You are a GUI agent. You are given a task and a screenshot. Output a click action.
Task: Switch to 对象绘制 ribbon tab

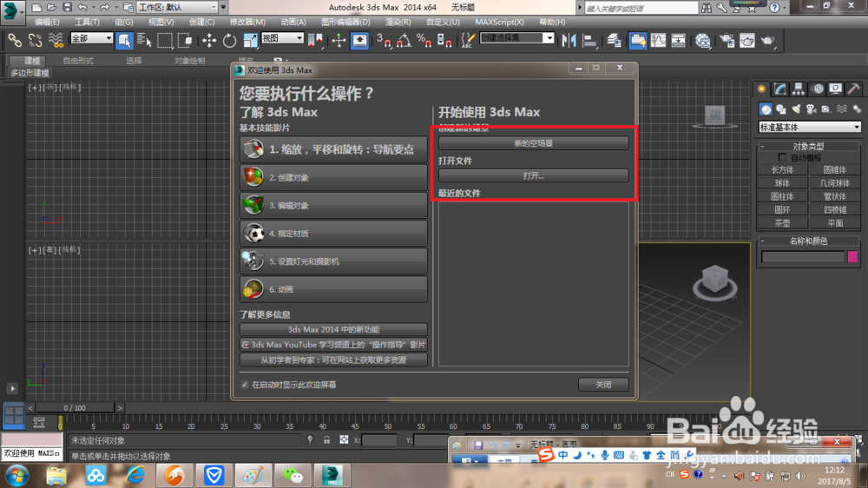tap(190, 61)
